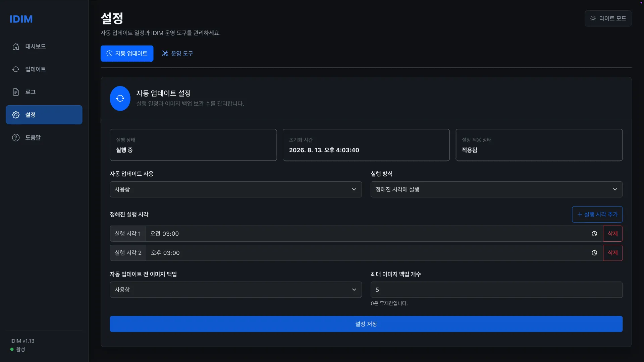Click the refresh icon beside 업데이트
Screen dimensions: 644x362
(x=16, y=69)
